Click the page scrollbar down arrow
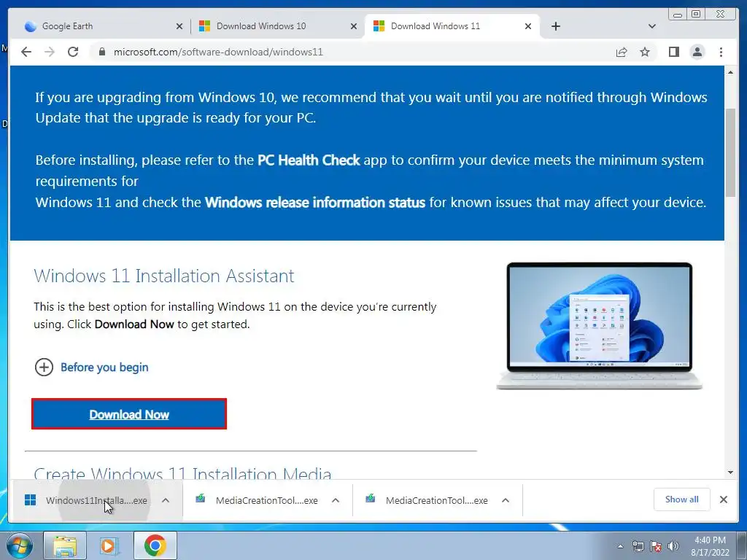 pyautogui.click(x=730, y=472)
